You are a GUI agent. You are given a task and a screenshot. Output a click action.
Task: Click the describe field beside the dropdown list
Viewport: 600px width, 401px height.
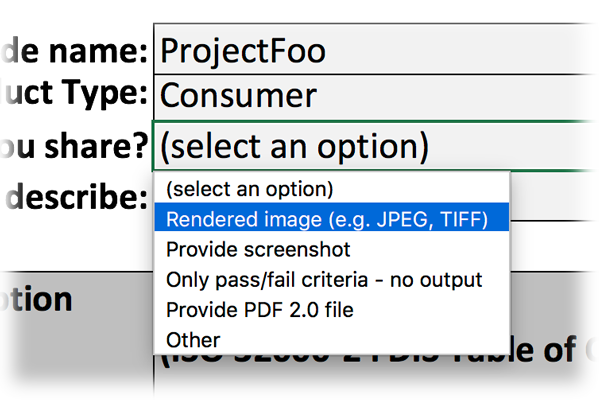(555, 196)
